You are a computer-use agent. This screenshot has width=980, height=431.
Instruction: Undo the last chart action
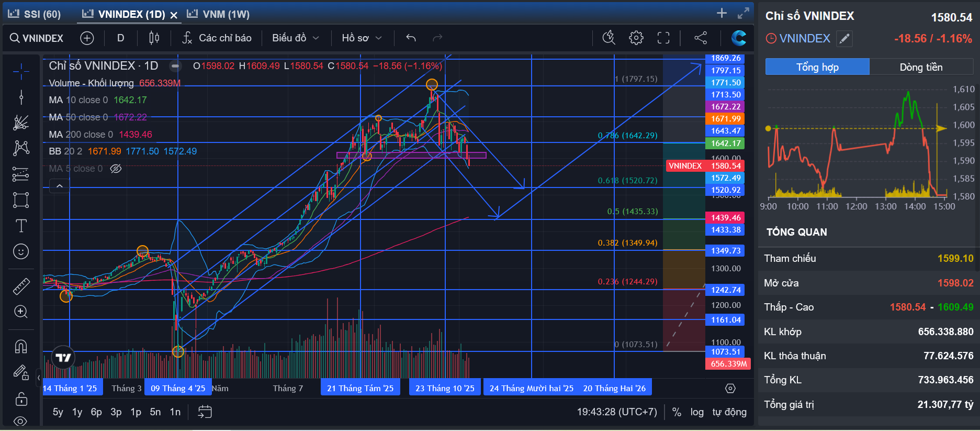click(411, 38)
